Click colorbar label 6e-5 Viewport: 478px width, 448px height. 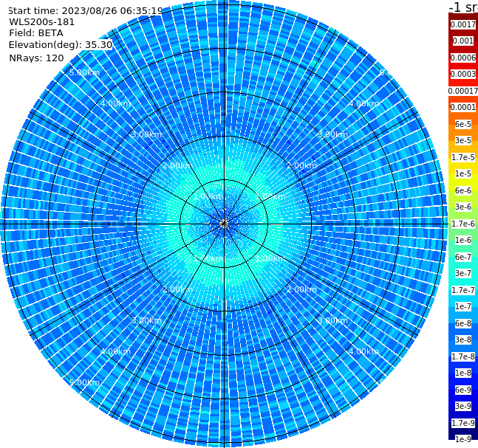point(463,124)
